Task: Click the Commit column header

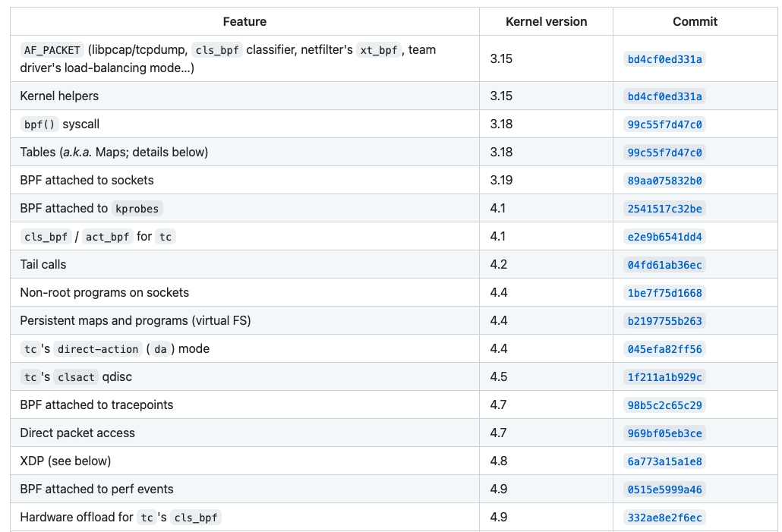Action: 695,22
